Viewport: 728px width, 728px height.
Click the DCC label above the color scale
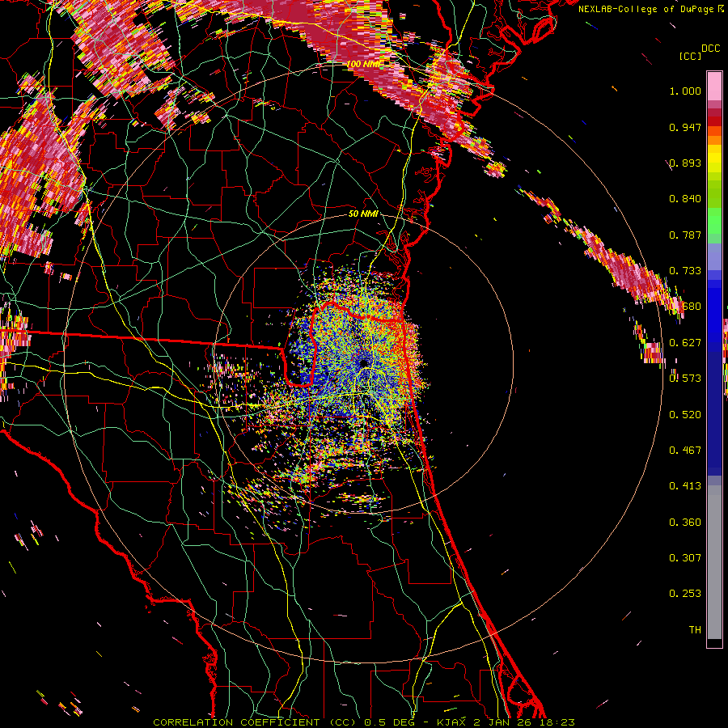pos(711,49)
